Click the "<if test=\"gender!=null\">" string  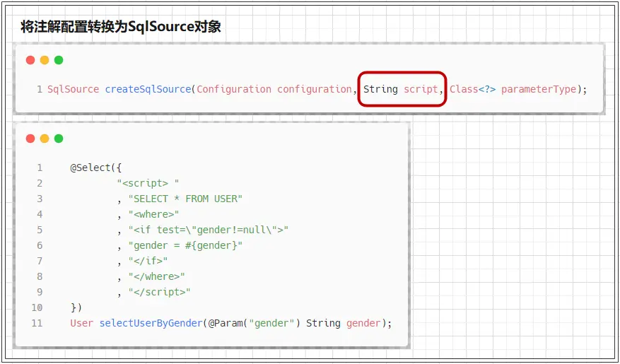click(208, 230)
